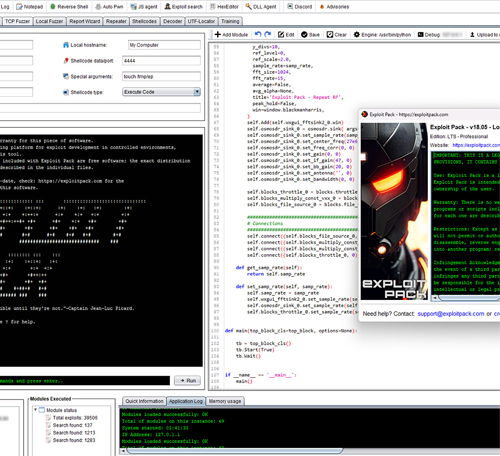
Task: Open the UTF-Locator tab
Action: click(x=201, y=21)
